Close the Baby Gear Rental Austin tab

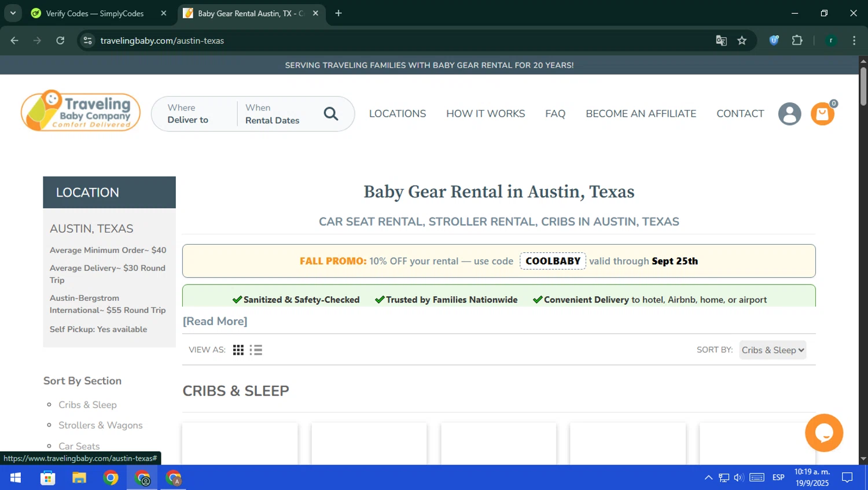(315, 13)
